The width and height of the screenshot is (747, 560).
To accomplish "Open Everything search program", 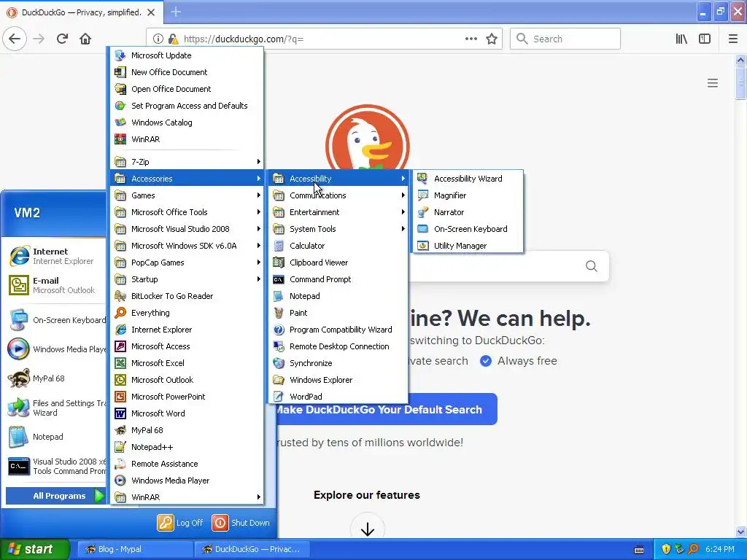I will pyautogui.click(x=187, y=313).
